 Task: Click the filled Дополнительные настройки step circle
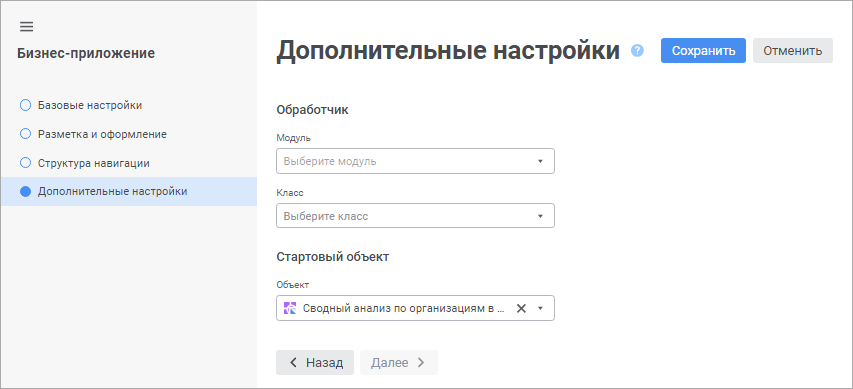pos(25,192)
